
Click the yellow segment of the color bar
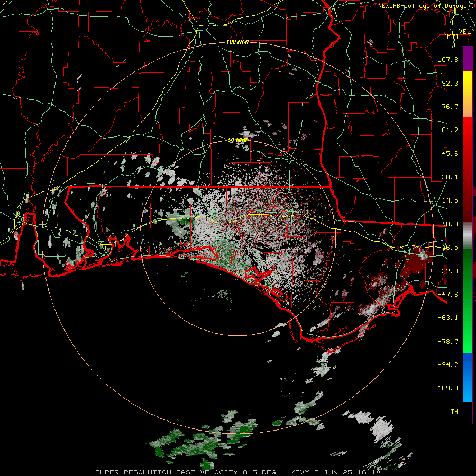point(467,94)
